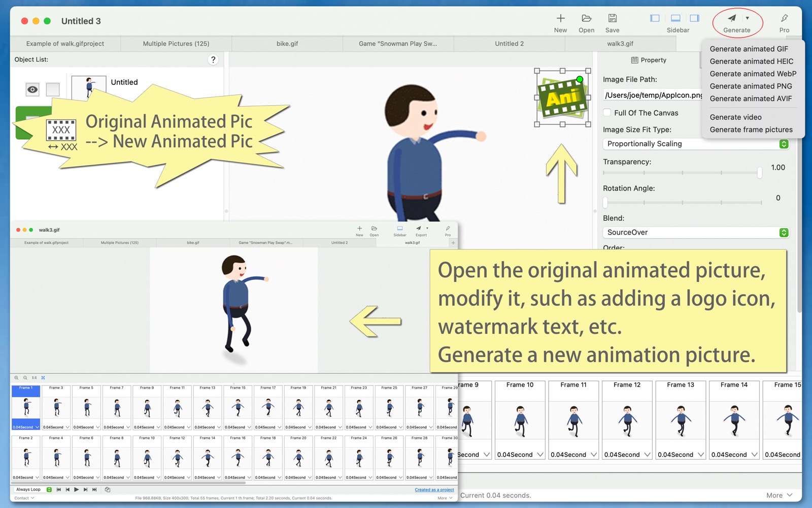Tick the checkbox beside the eye icon
This screenshot has height=508, width=812.
point(53,90)
